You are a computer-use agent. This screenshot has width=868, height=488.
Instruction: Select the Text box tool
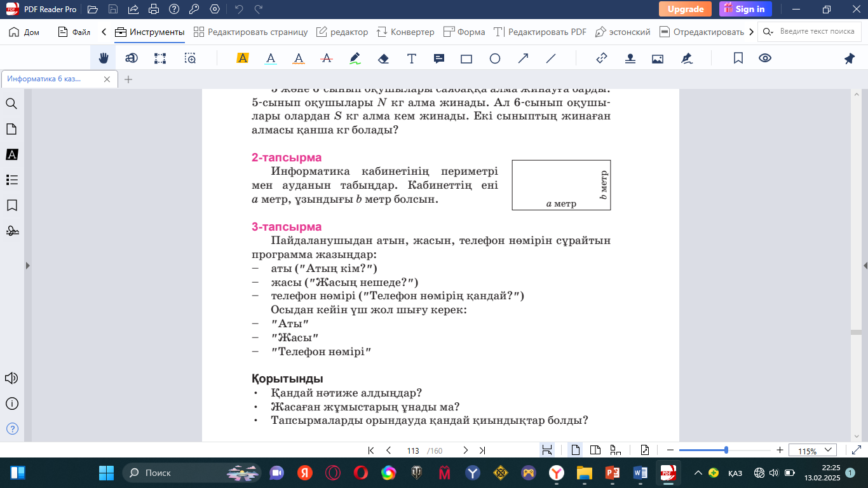pos(412,58)
